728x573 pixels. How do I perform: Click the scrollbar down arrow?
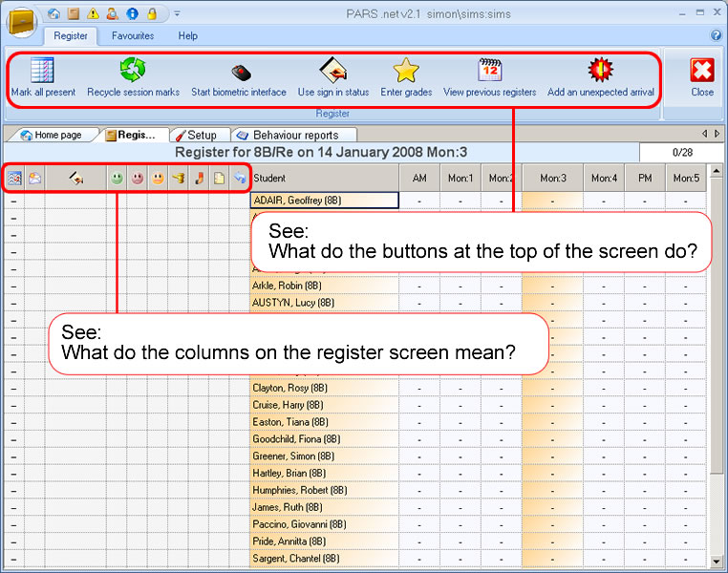pos(717,562)
